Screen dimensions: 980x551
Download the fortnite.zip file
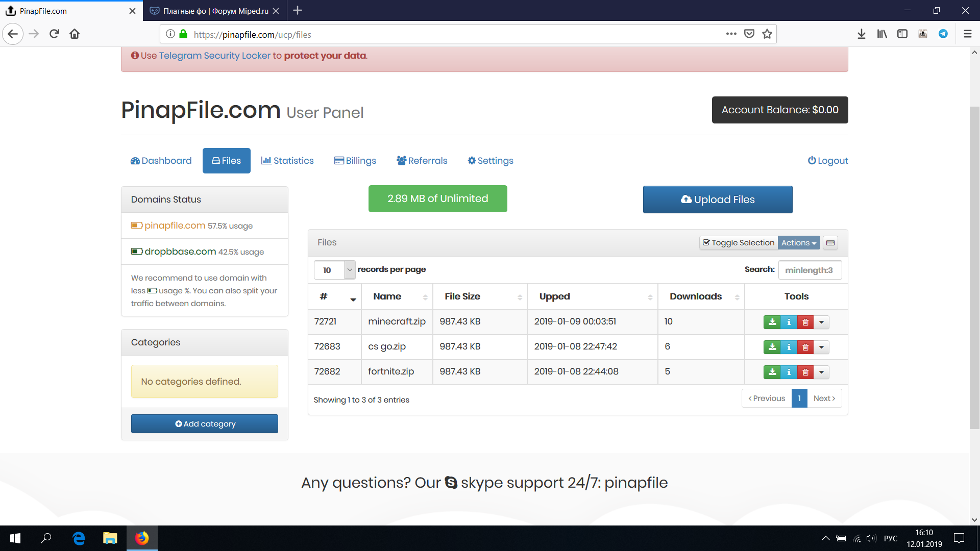click(772, 372)
